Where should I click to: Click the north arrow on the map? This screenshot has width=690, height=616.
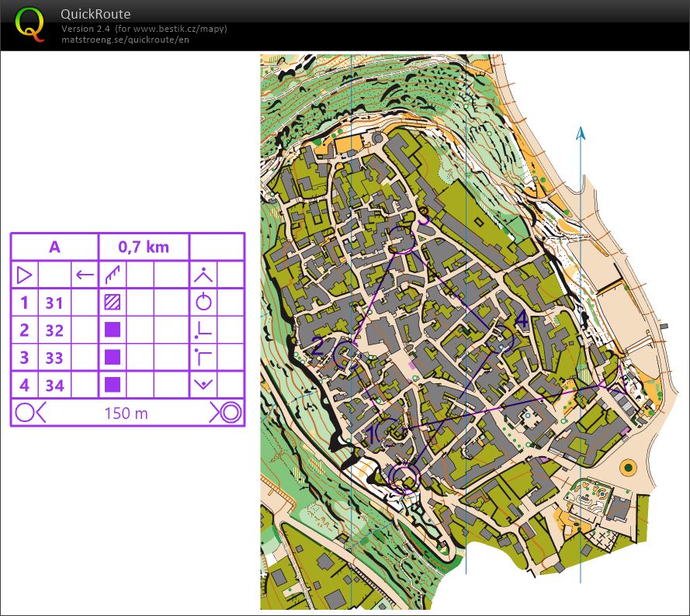point(580,135)
